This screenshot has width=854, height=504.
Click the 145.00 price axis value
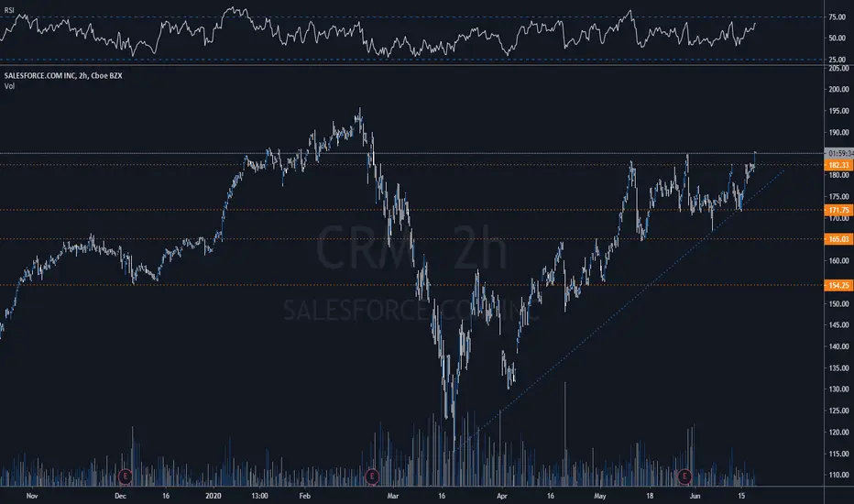pos(838,324)
